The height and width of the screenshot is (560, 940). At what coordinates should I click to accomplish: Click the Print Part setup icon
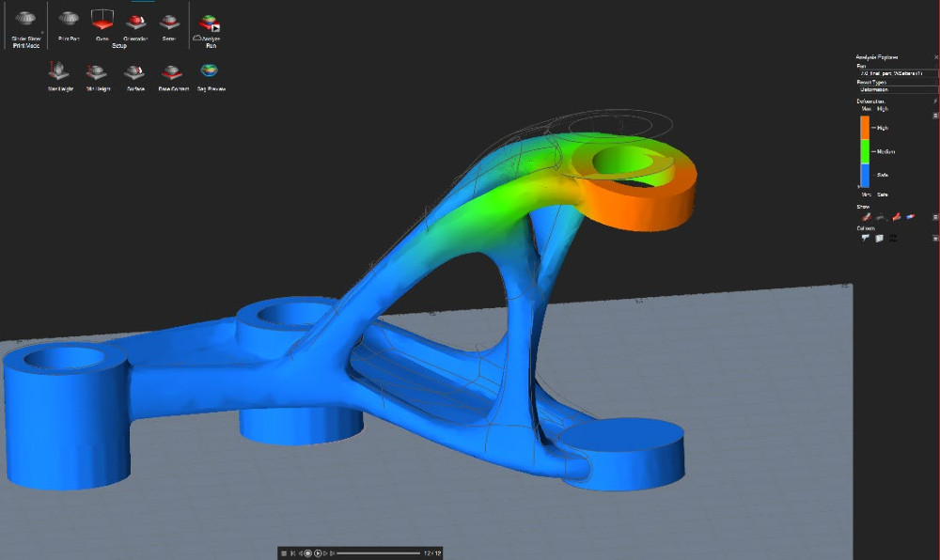coord(68,21)
